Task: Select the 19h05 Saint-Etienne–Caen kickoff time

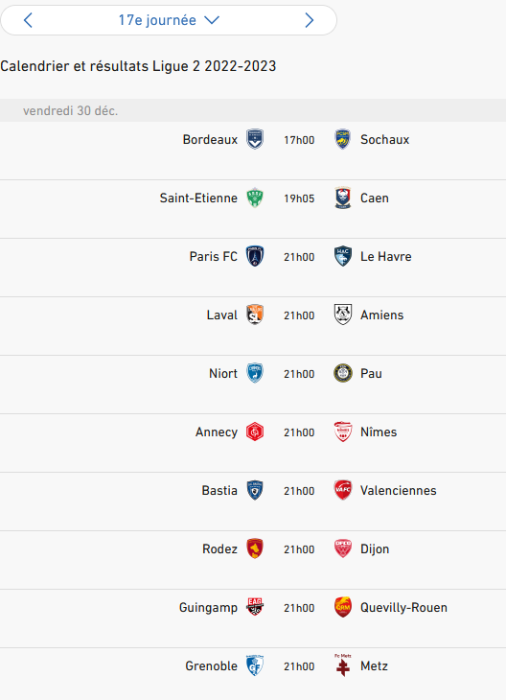Action: [299, 198]
